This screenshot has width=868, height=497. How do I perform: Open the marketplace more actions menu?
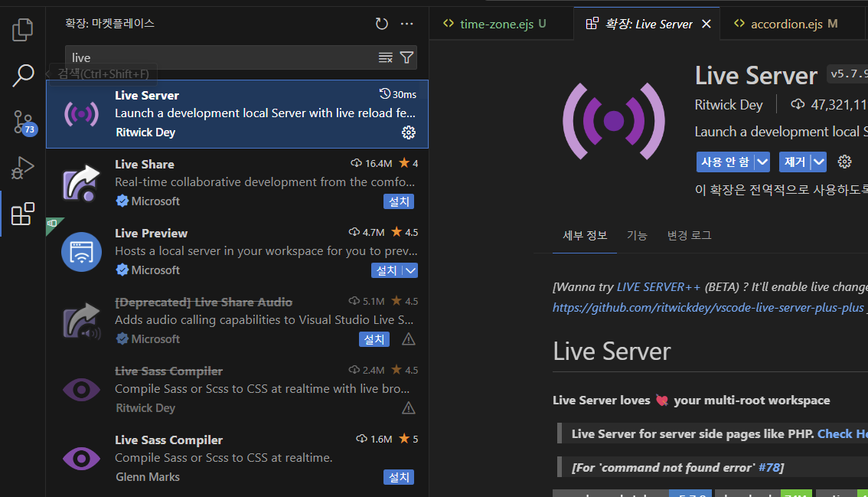(x=407, y=23)
